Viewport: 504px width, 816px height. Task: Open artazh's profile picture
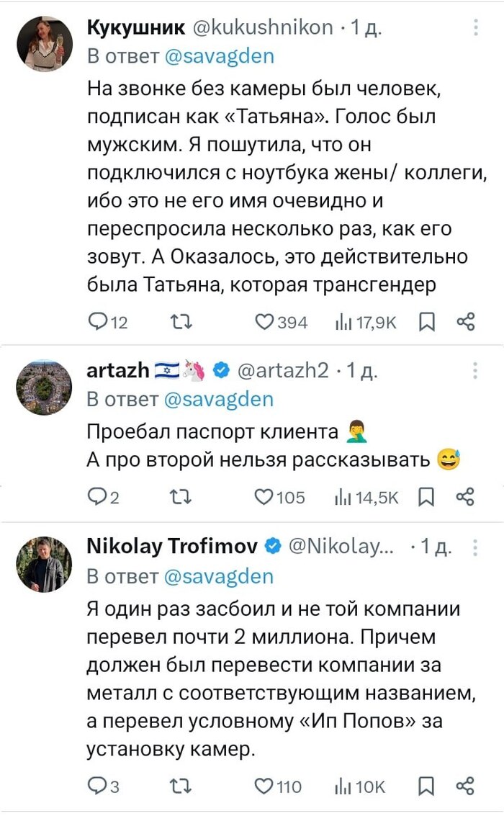click(x=44, y=387)
